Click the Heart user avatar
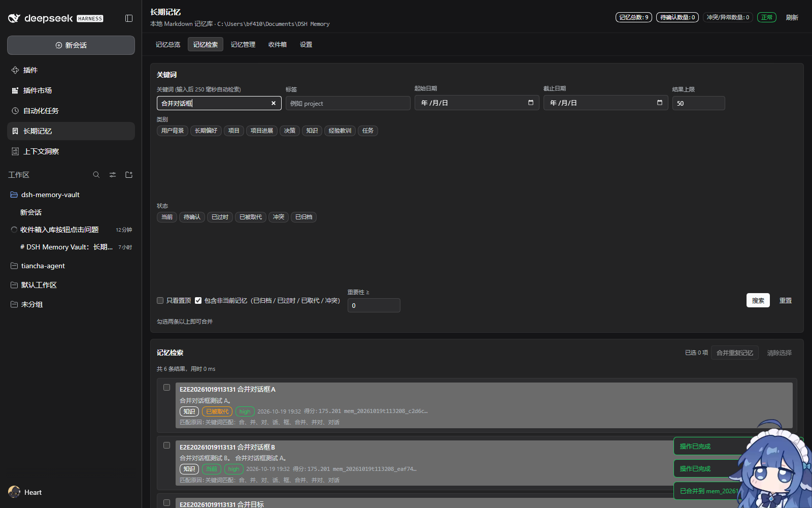 coord(14,492)
